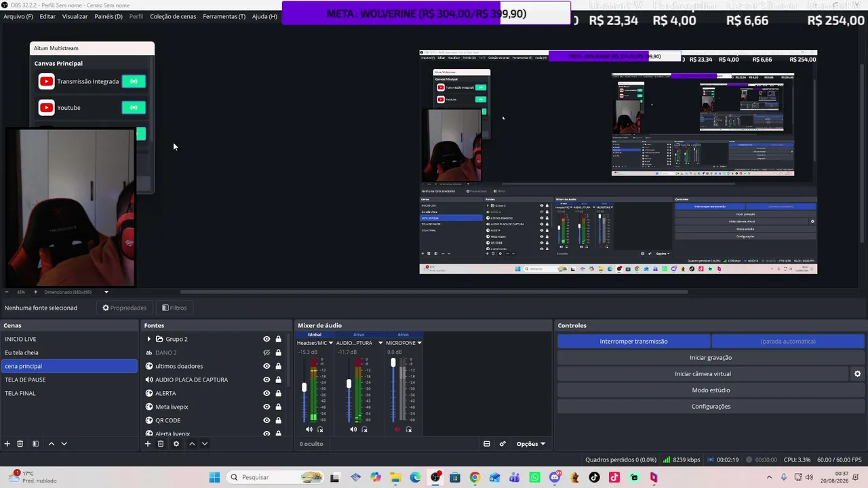Screen dimensions: 868x488
Task: Open source properties gear in Fontes toolbar
Action: pyautogui.click(x=176, y=444)
